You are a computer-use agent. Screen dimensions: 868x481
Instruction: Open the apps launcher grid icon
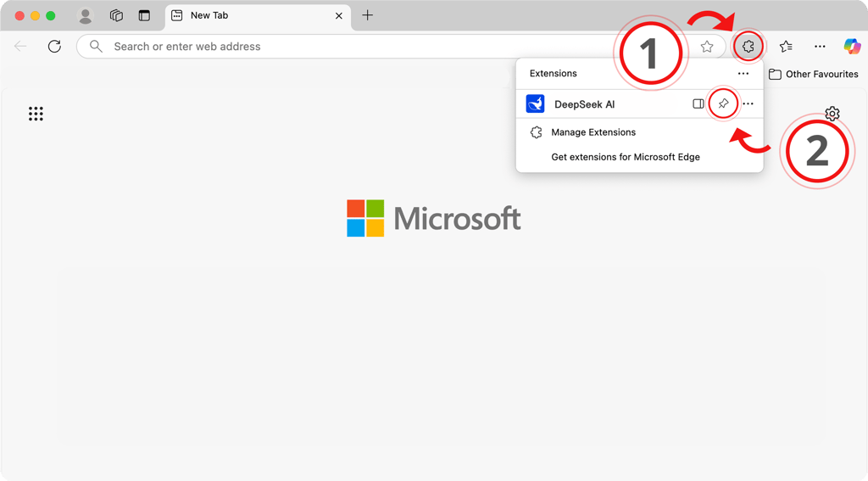point(36,114)
